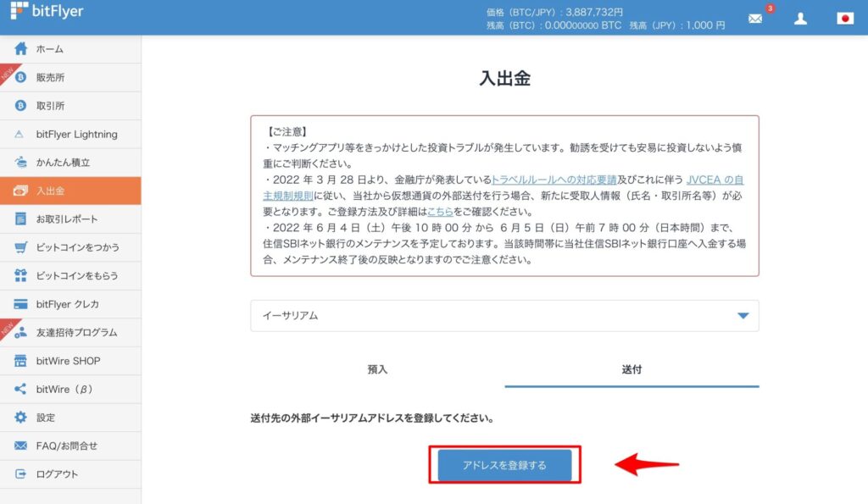Click the アドレスを登録する button
The width and height of the screenshot is (868, 504).
pyautogui.click(x=504, y=465)
